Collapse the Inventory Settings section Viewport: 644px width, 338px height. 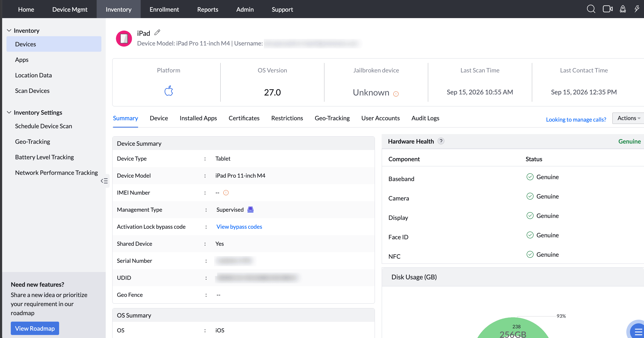click(9, 113)
